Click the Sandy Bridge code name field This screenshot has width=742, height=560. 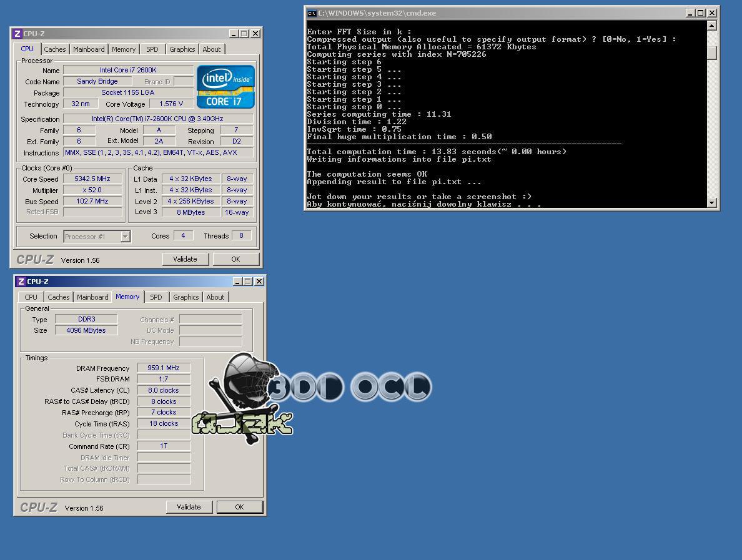pyautogui.click(x=97, y=81)
